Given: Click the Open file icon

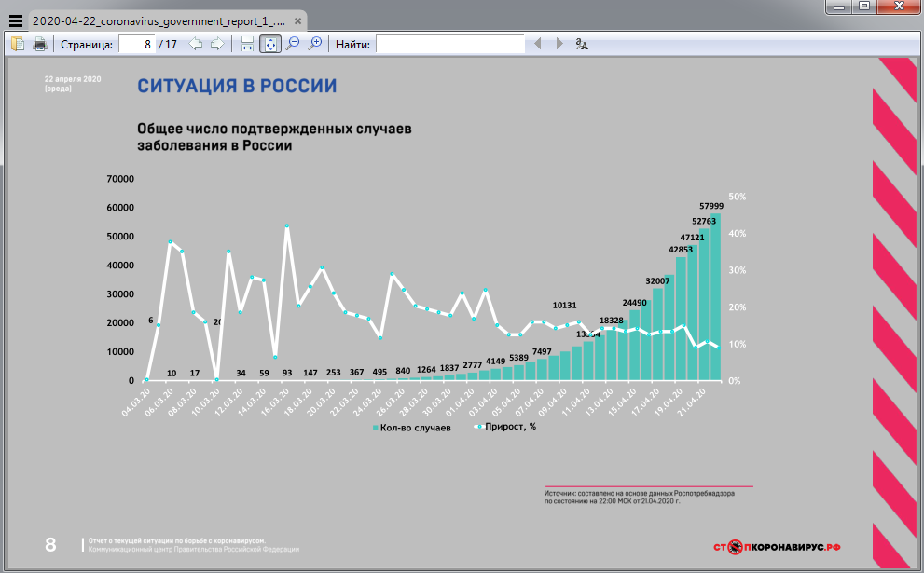Looking at the screenshot, I should pos(18,44).
